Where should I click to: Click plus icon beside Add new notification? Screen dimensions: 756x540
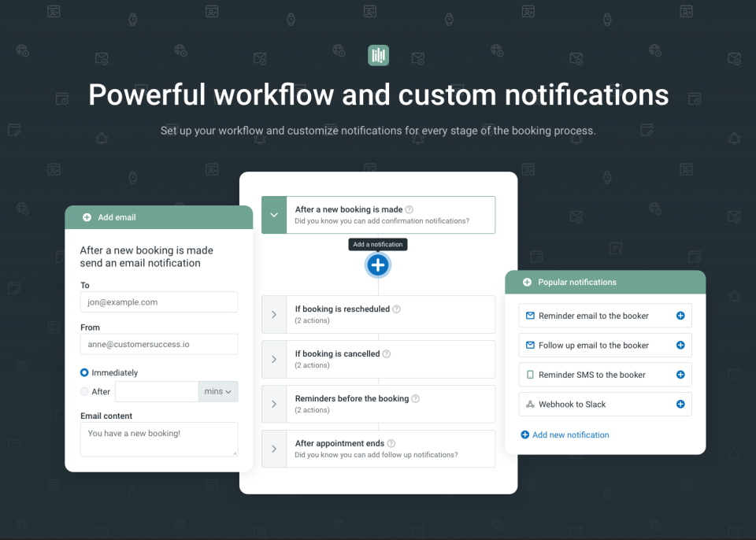point(525,435)
